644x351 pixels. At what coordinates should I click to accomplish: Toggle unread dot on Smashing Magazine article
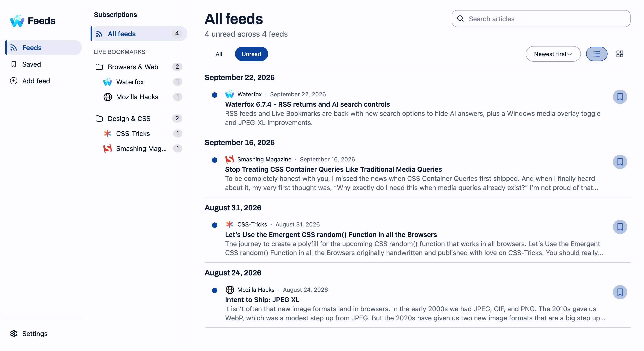coord(214,160)
